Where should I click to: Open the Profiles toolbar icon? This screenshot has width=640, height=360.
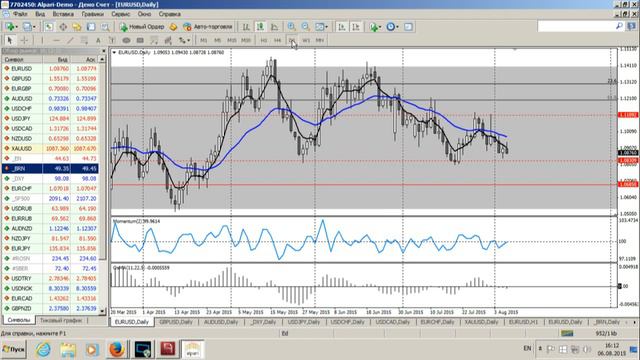[x=27, y=27]
